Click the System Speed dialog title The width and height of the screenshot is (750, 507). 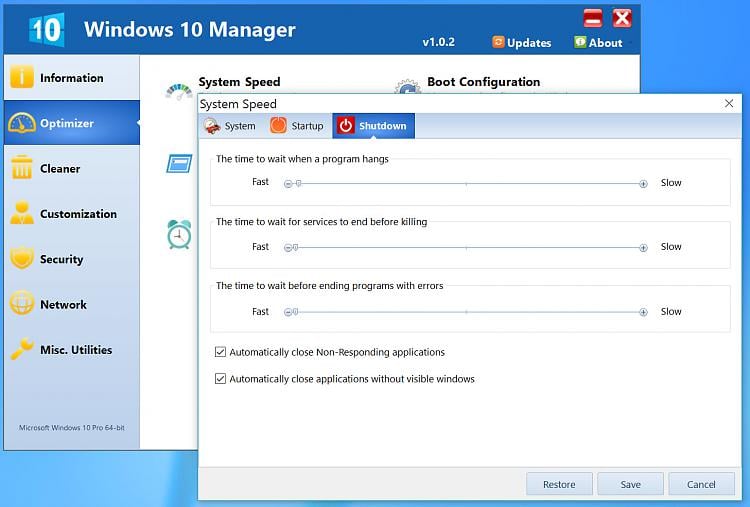238,104
